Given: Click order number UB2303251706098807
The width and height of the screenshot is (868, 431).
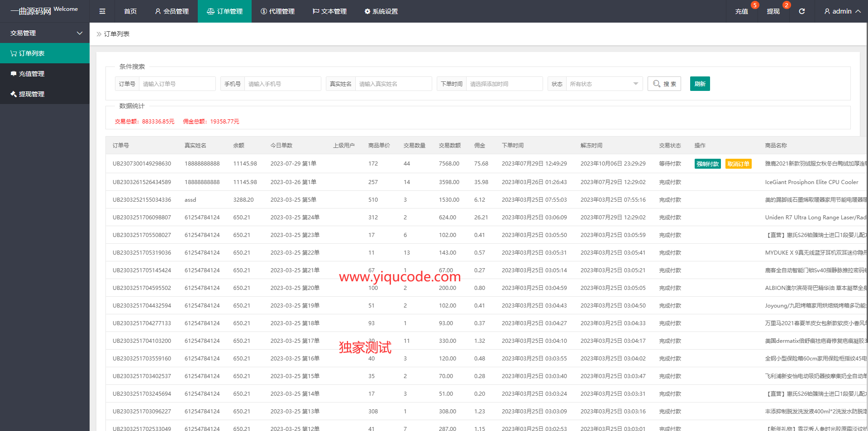Looking at the screenshot, I should click(142, 217).
